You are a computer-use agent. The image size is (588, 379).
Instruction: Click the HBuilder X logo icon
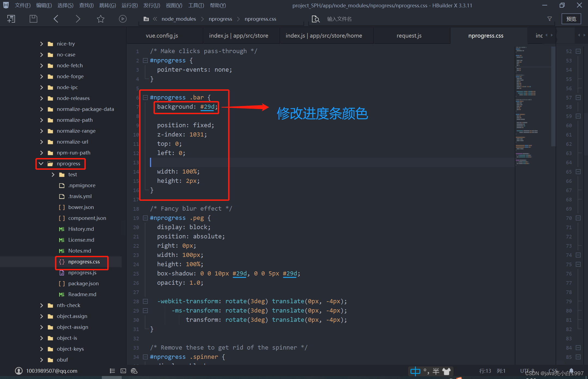point(6,5)
